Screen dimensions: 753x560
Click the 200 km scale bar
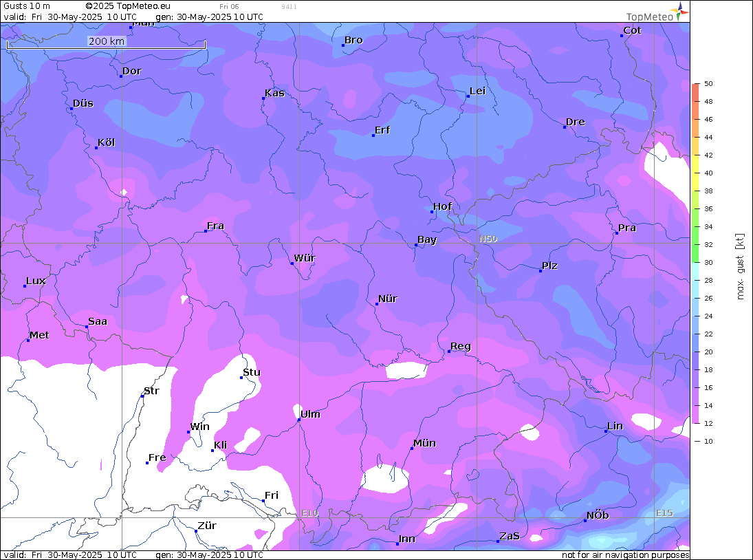(106, 43)
